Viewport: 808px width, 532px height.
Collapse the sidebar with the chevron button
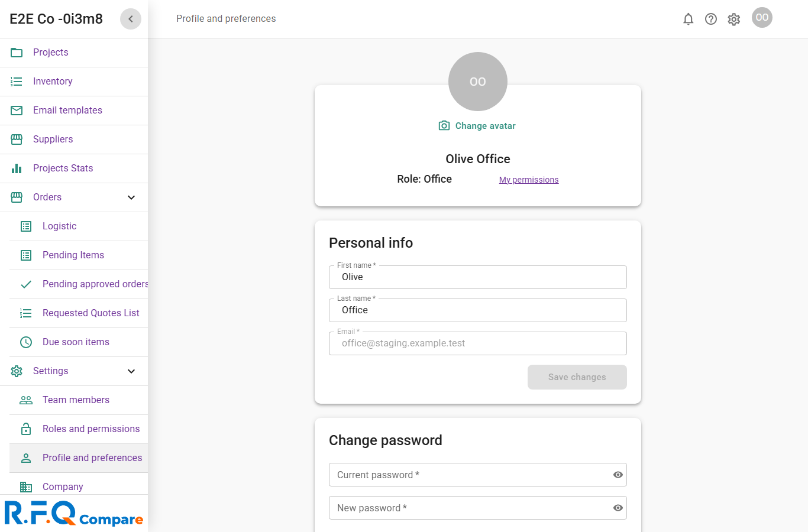(131, 19)
